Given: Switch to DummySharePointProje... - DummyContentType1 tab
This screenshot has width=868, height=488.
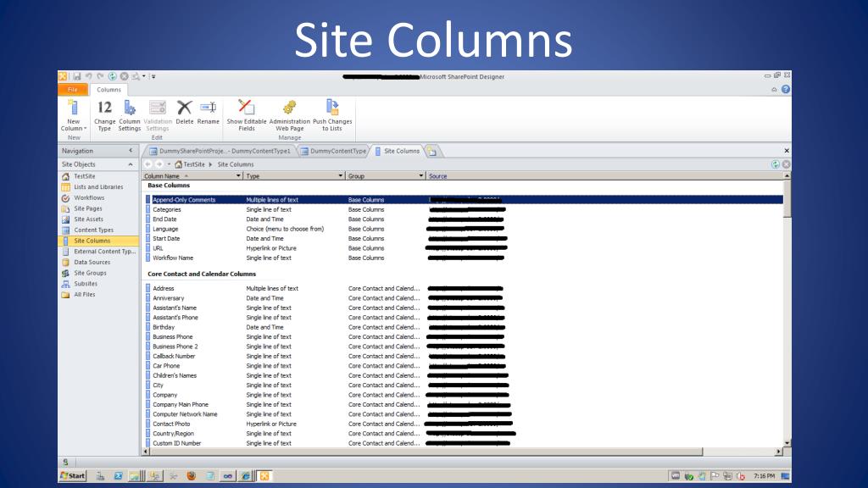Looking at the screenshot, I should (x=220, y=151).
